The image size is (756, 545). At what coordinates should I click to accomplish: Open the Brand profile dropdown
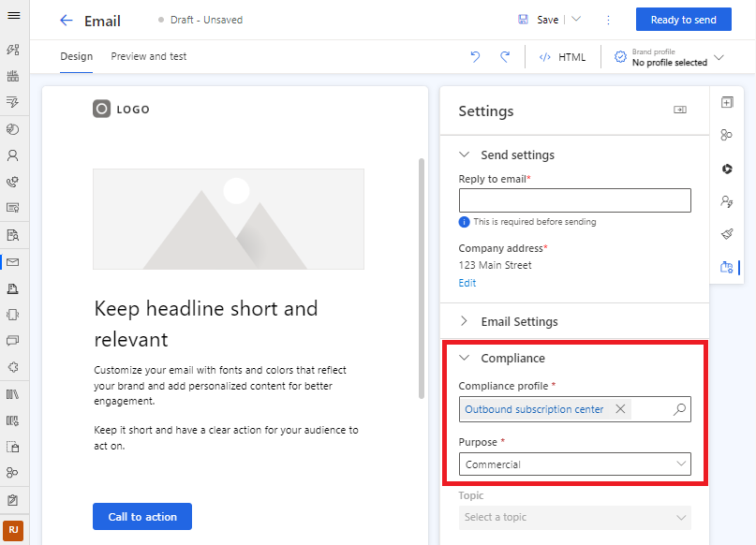[669, 57]
